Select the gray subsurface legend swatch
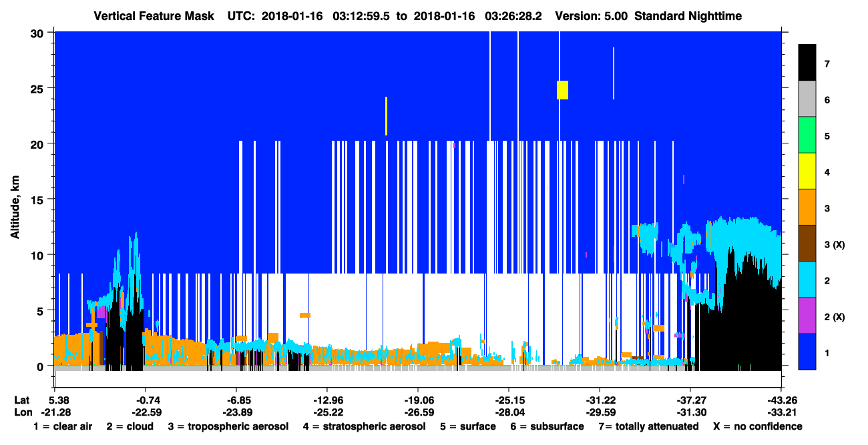Screen dimensions: 868x445 (x=807, y=100)
